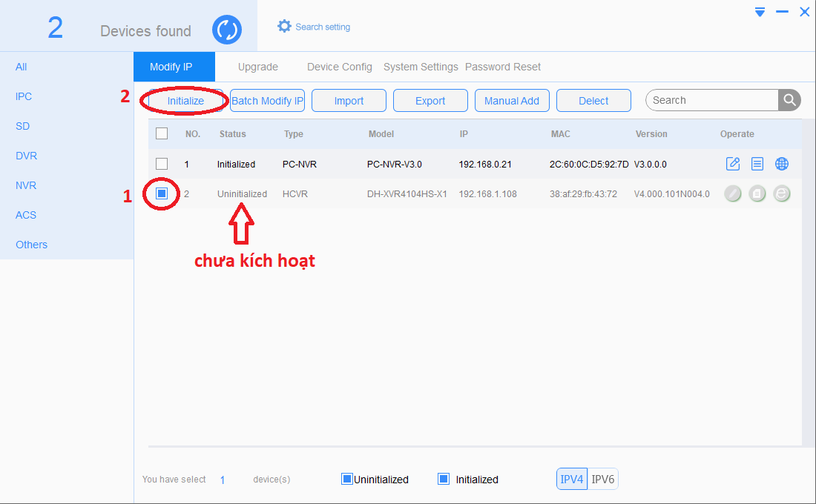The image size is (816, 504).
Task: Filter devices by NVR in sidebar
Action: tap(25, 185)
